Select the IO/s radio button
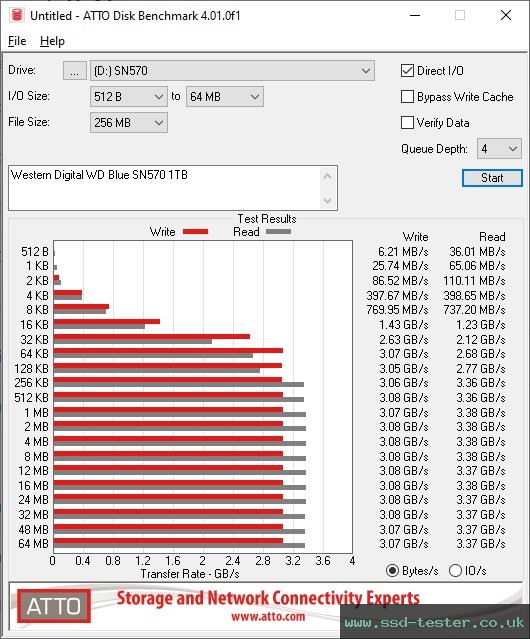Viewport: 530px width, 639px height. click(455, 571)
